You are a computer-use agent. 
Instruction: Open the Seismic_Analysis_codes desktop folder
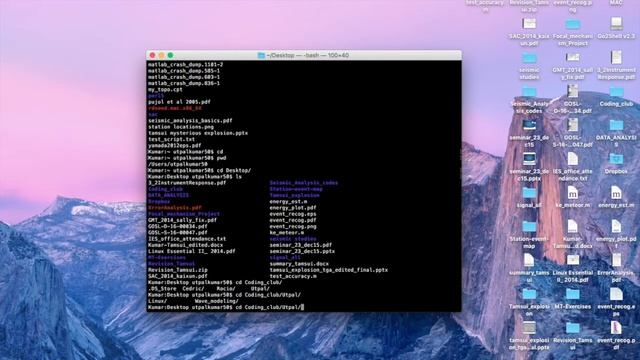[x=529, y=91]
